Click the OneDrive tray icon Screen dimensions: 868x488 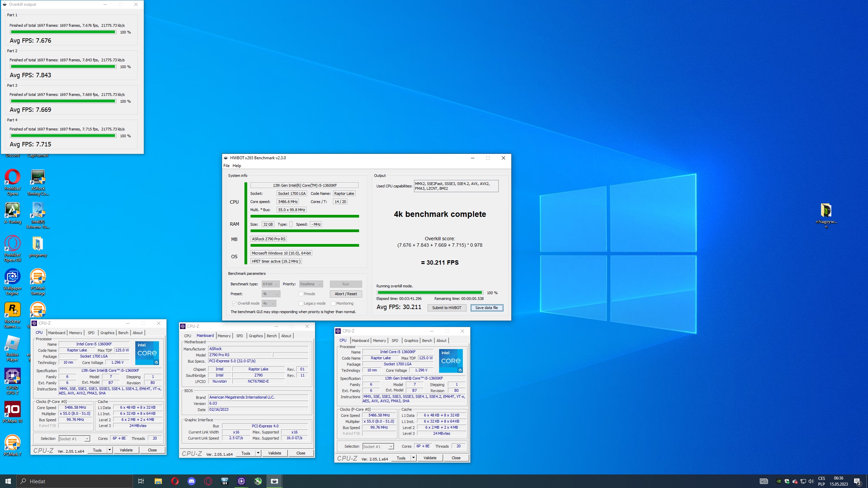click(x=795, y=481)
